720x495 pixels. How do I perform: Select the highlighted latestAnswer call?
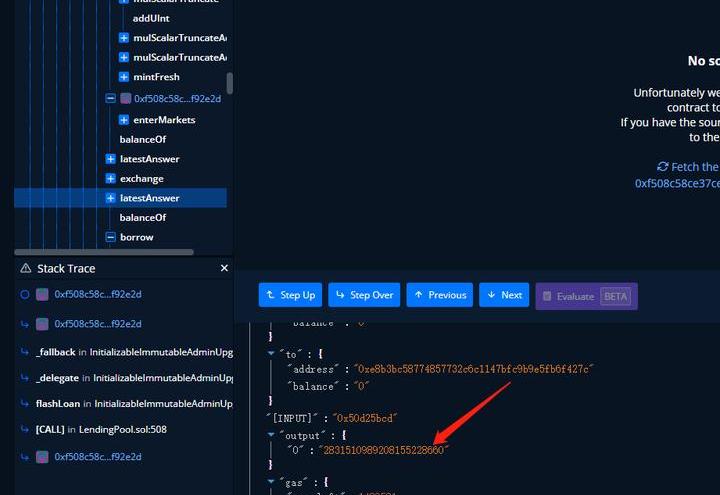tap(149, 198)
